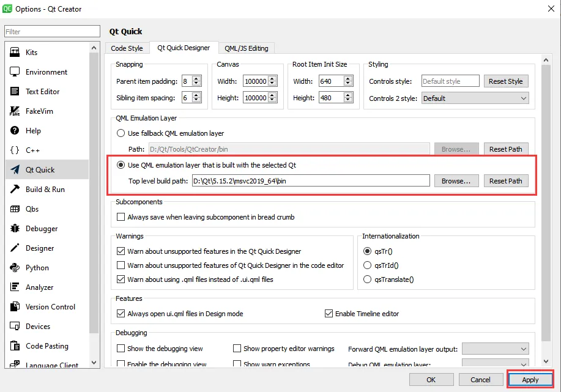Close the Options dialog
This screenshot has height=392, width=561.
click(551, 9)
